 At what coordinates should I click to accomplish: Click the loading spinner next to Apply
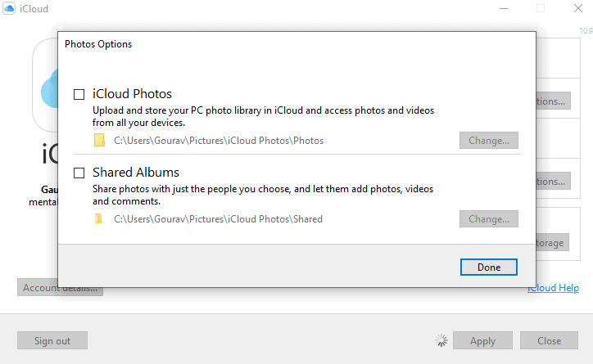pyautogui.click(x=441, y=340)
